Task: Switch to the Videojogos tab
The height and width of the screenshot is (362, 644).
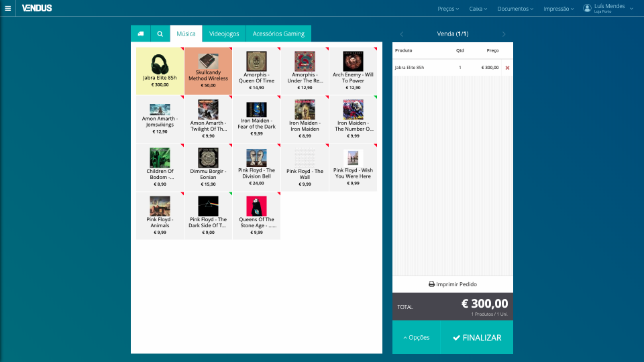Action: (223, 34)
